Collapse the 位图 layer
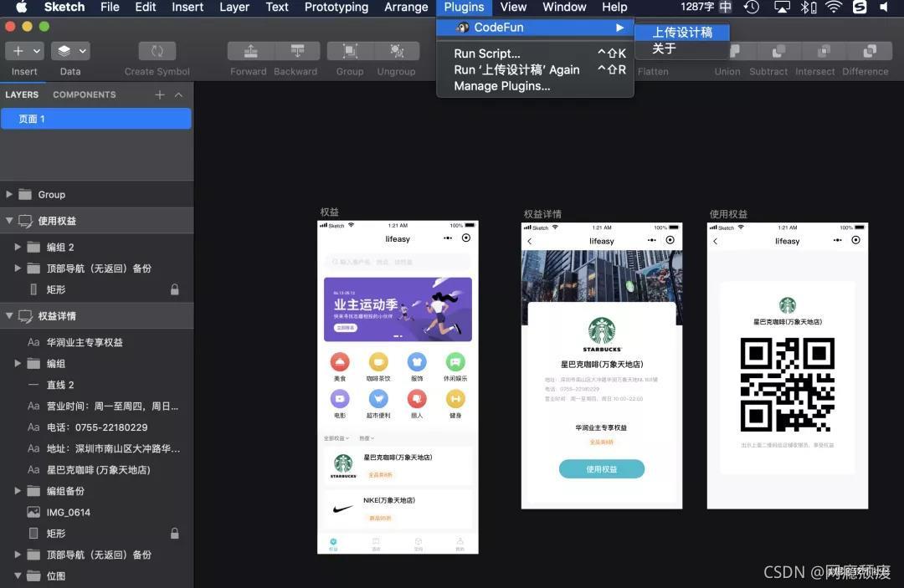Image resolution: width=904 pixels, height=588 pixels. click(18, 575)
